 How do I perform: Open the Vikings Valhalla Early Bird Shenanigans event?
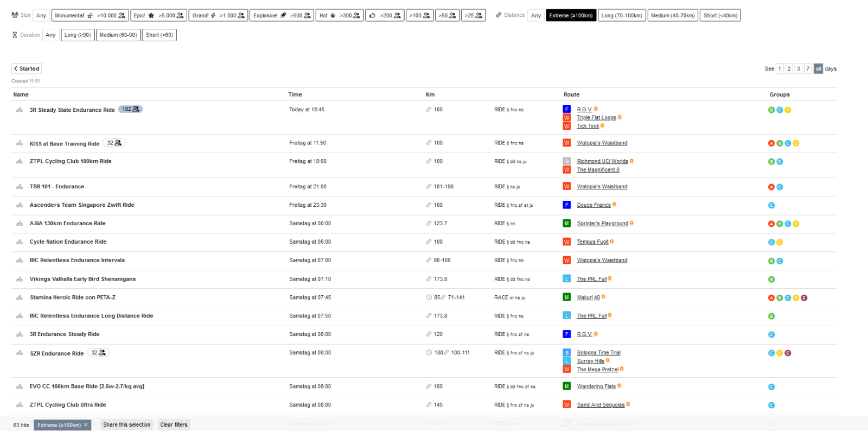pyautogui.click(x=82, y=279)
